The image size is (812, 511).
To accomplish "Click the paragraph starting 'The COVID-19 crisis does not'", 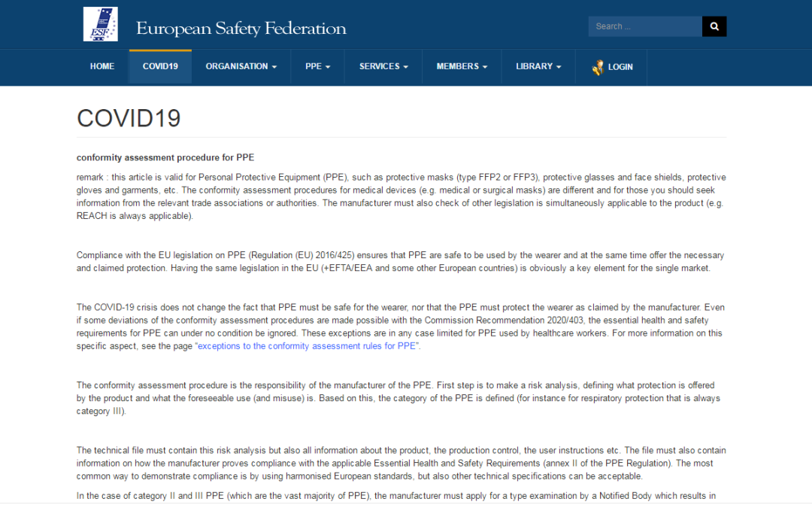I will (x=401, y=327).
